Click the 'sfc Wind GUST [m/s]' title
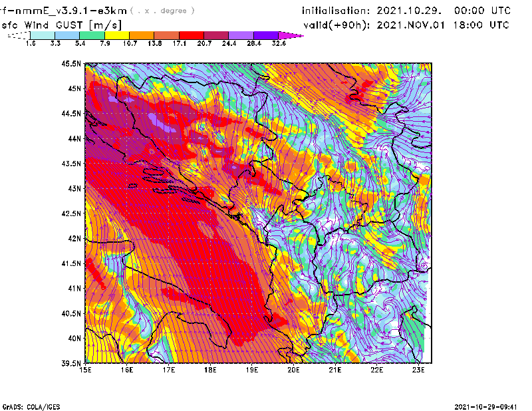This screenshot has height=411, width=532. point(61,25)
